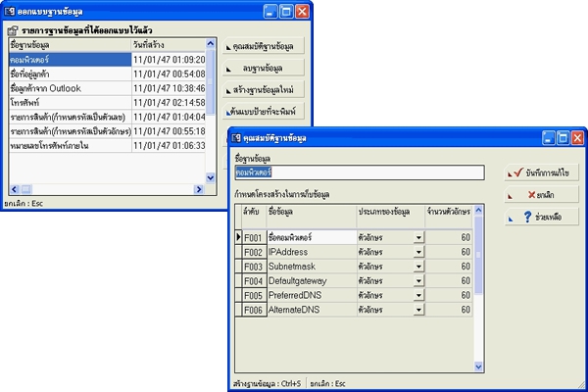Select รายการสินค้า(กำหนดรหัสเป็นตัวอักษร) row
588x392 pixels.
click(x=107, y=131)
